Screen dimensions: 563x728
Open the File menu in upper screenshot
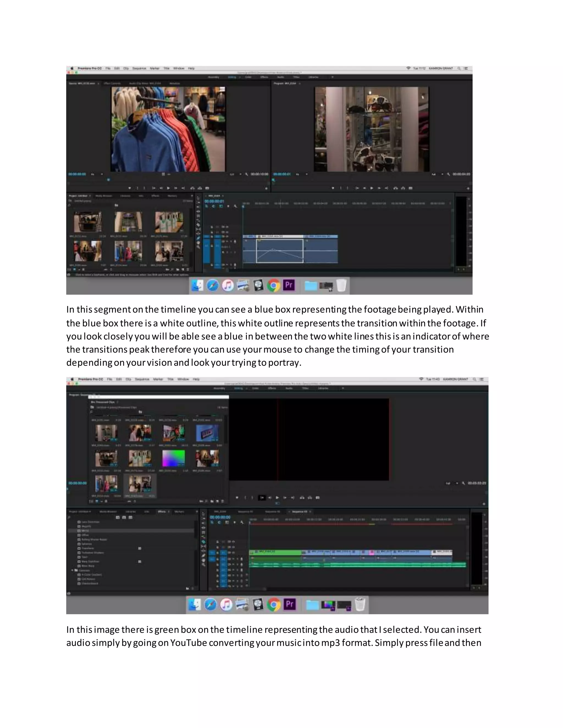click(108, 68)
